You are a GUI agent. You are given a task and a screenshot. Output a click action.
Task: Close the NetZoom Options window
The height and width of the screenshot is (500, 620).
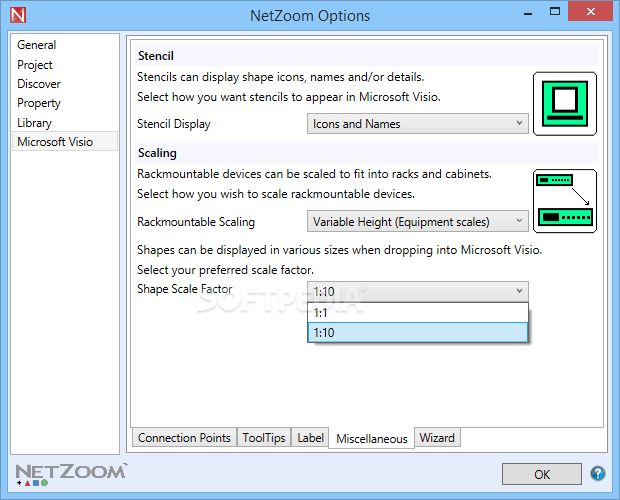coord(590,11)
